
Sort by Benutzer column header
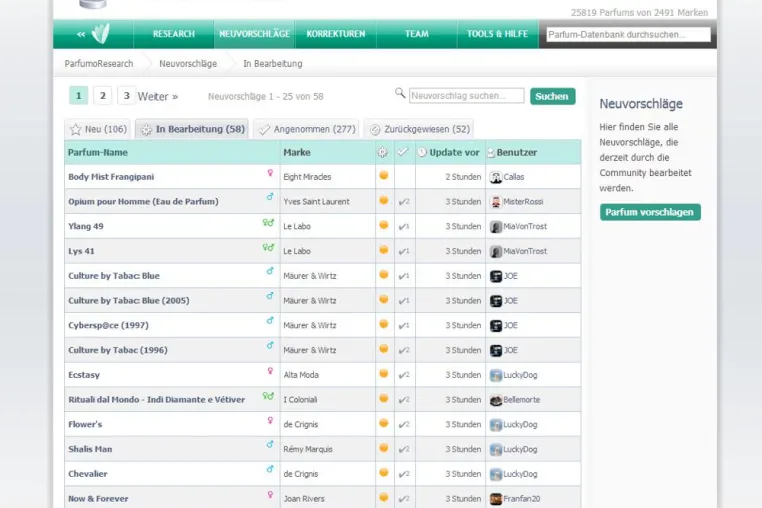coord(517,153)
